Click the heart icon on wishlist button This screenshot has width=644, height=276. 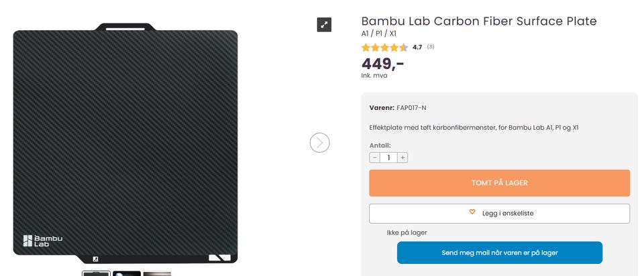472,213
